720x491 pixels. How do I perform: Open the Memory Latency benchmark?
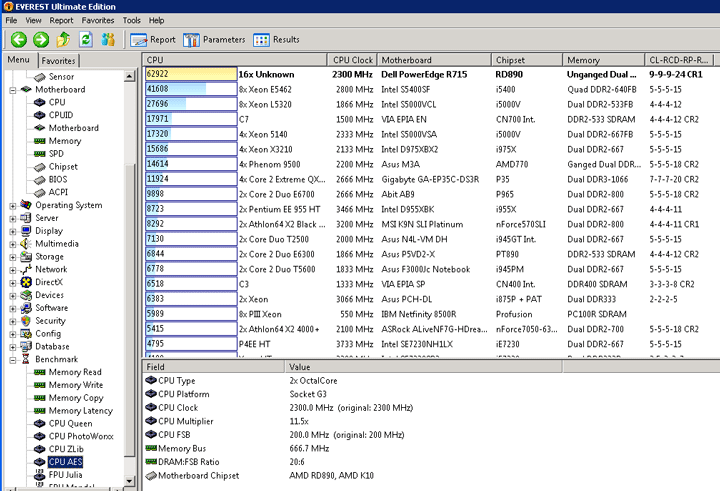tap(80, 411)
